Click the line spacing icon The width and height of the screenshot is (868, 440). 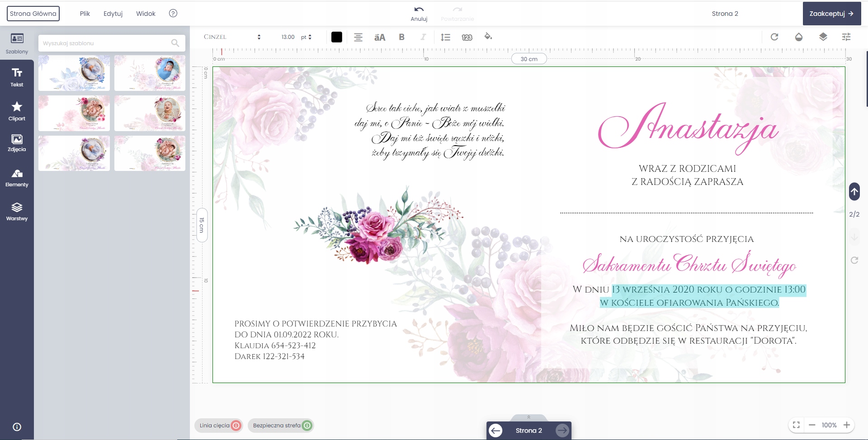coord(445,37)
